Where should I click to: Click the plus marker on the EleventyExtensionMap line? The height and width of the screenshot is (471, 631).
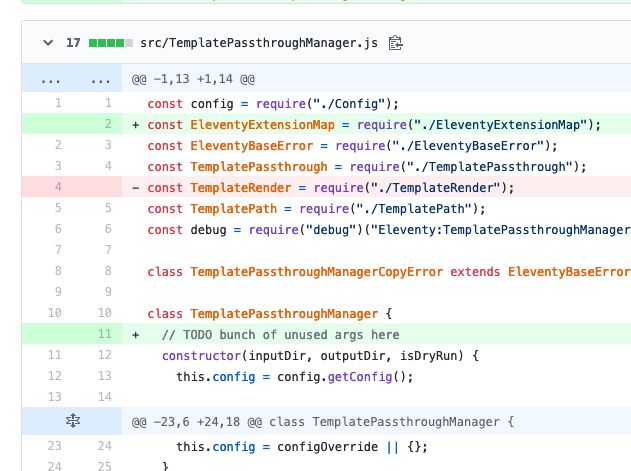pos(136,125)
